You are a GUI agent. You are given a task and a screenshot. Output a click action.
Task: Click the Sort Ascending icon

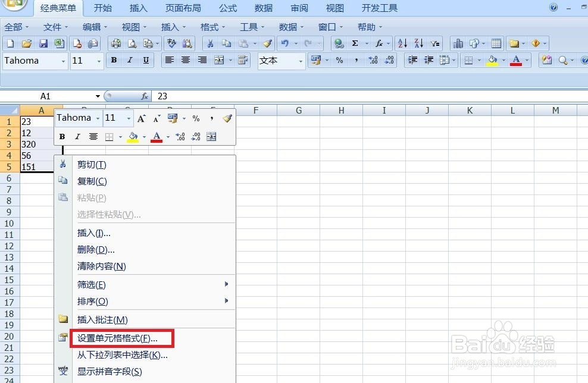click(x=401, y=43)
